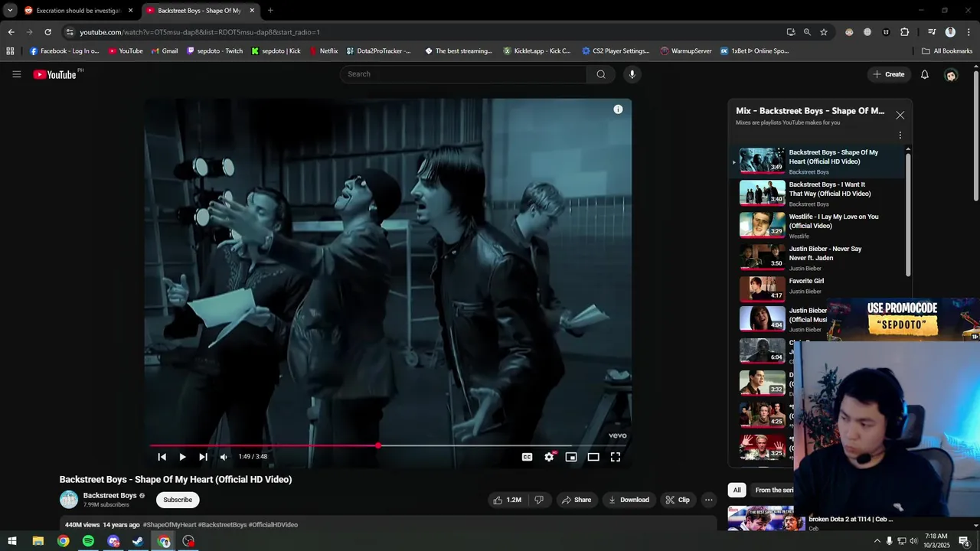Play Justin Bieber Never Say Never
Screen dimensions: 980x551
(817, 258)
